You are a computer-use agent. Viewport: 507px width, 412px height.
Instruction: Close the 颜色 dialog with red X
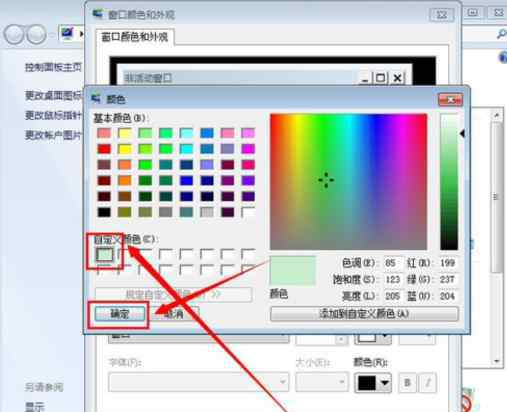(x=450, y=100)
